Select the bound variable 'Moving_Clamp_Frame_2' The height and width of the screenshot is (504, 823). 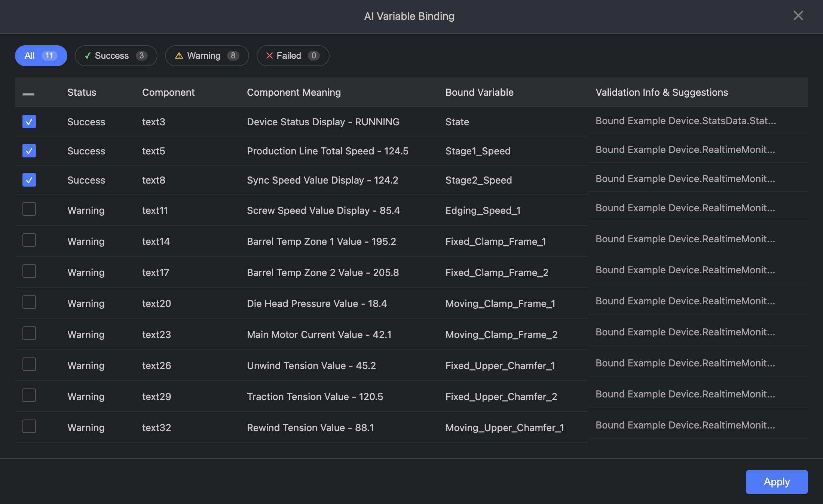point(502,335)
